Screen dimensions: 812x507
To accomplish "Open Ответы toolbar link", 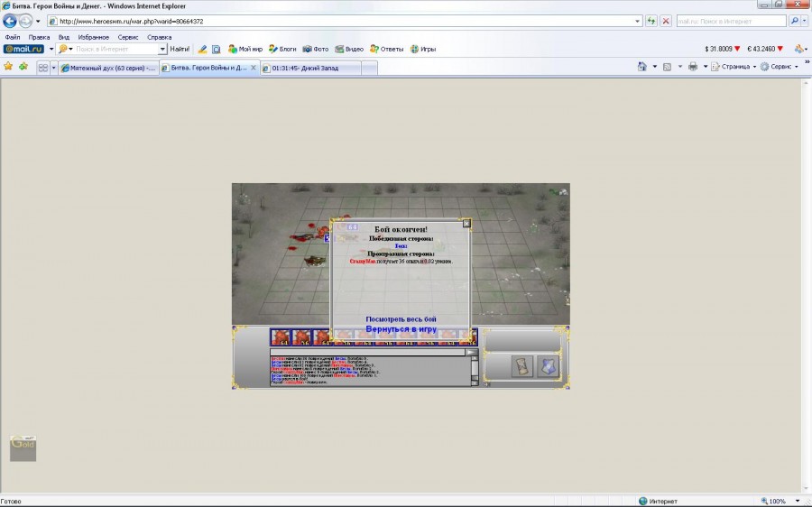I will (x=386, y=49).
